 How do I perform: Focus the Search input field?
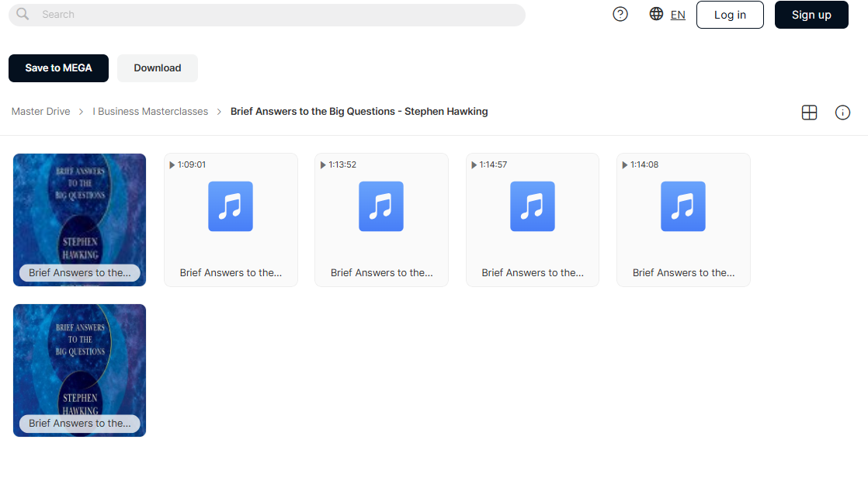click(x=267, y=15)
